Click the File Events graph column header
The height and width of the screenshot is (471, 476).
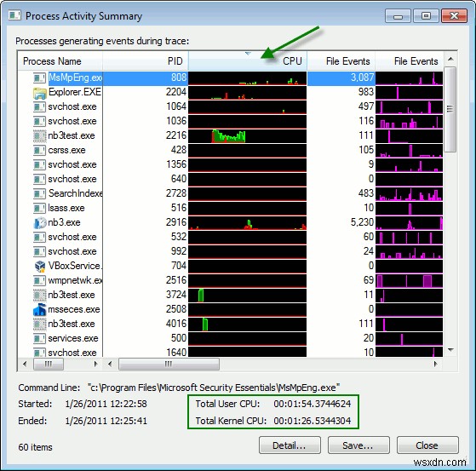(x=409, y=61)
